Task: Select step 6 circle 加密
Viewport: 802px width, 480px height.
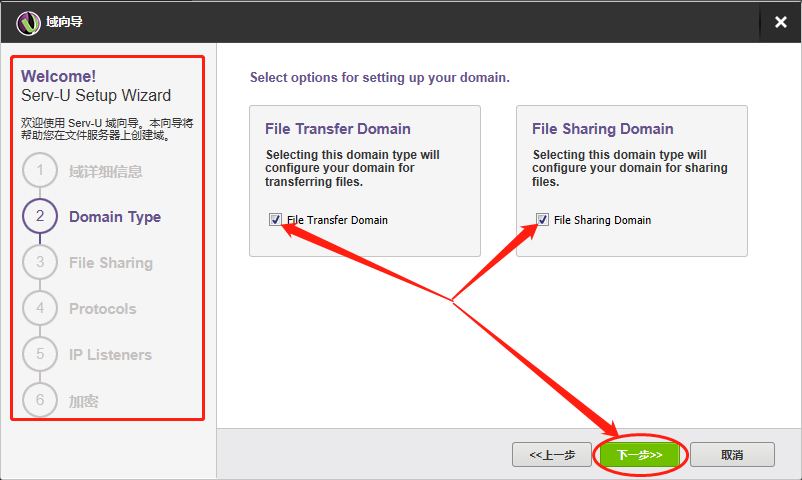Action: 40,399
